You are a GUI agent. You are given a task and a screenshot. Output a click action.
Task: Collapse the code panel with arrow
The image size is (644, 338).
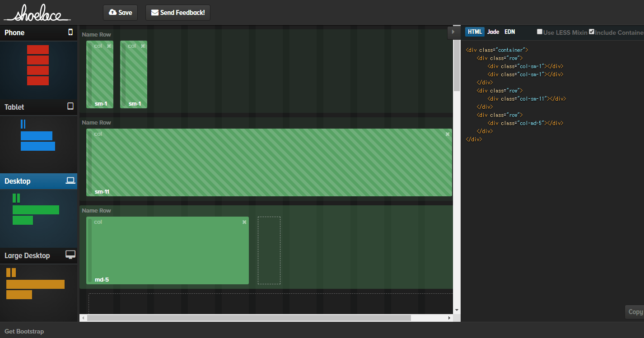tap(453, 32)
